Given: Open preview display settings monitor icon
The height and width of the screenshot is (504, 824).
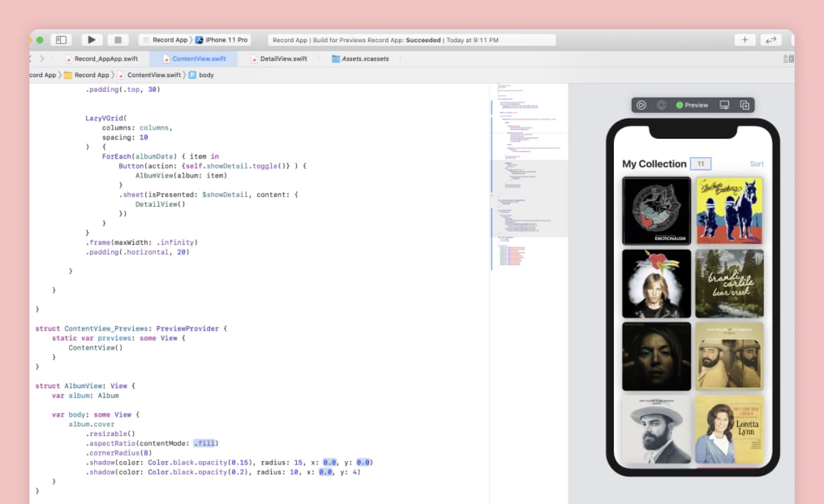Looking at the screenshot, I should (725, 105).
